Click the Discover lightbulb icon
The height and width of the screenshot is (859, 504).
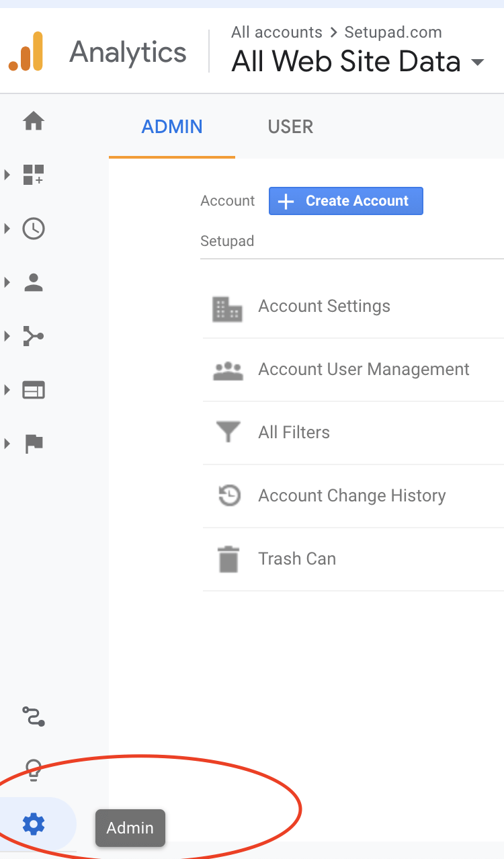[33, 771]
